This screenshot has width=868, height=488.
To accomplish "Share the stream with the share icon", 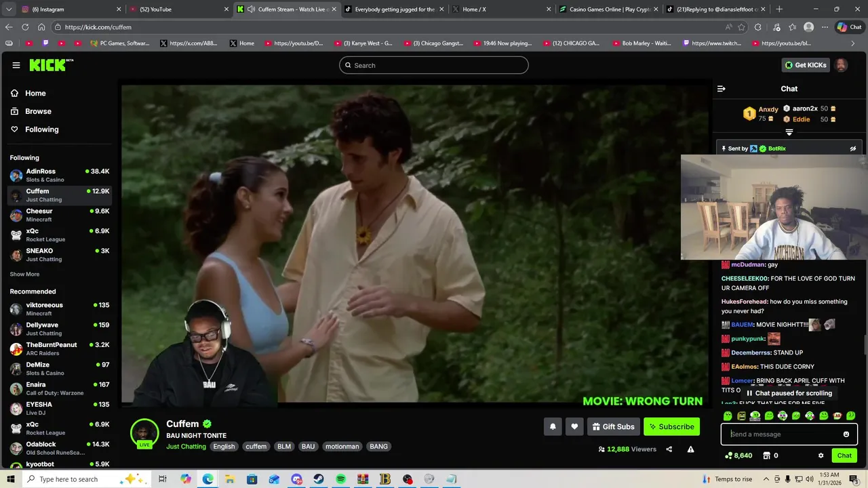I will coord(669,449).
